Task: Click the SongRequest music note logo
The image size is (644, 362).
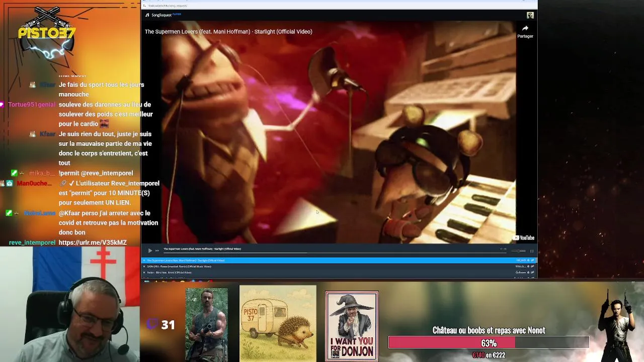Action: [147, 15]
